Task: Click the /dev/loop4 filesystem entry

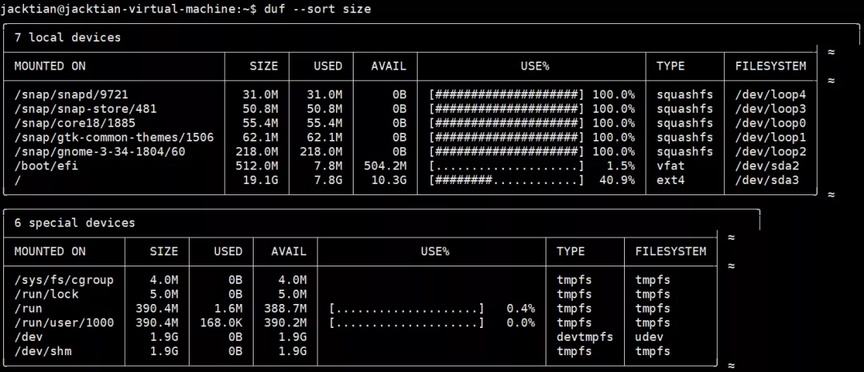Action: click(770, 95)
